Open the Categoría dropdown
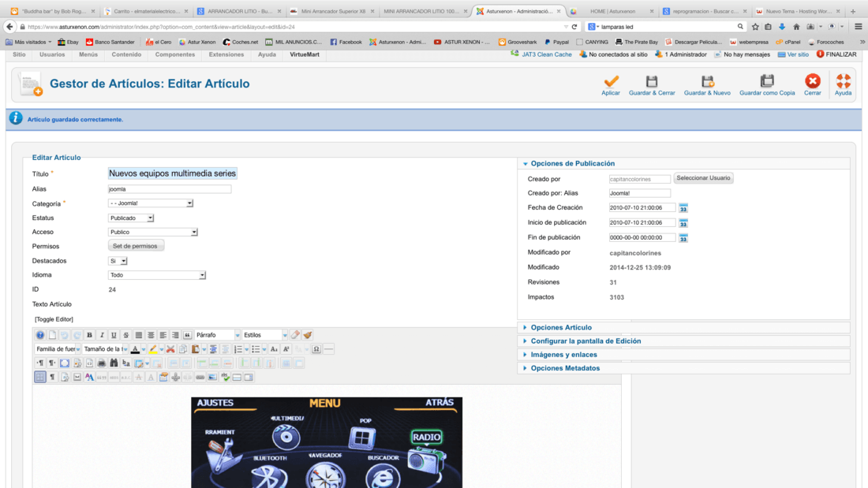 point(151,203)
